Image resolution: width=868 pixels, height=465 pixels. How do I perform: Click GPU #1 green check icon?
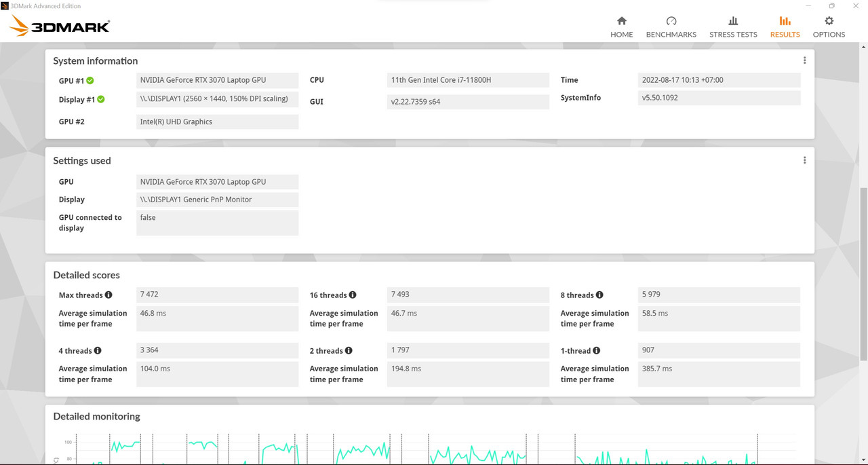pos(90,81)
